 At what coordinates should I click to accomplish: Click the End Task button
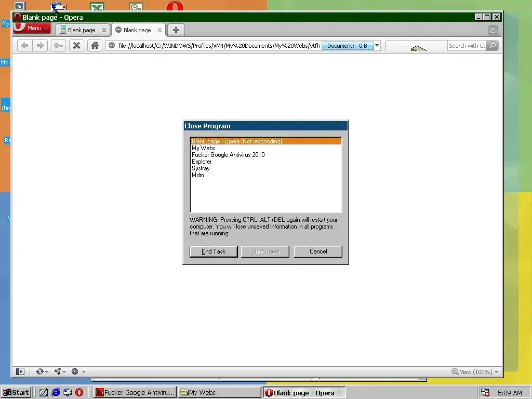tap(214, 251)
